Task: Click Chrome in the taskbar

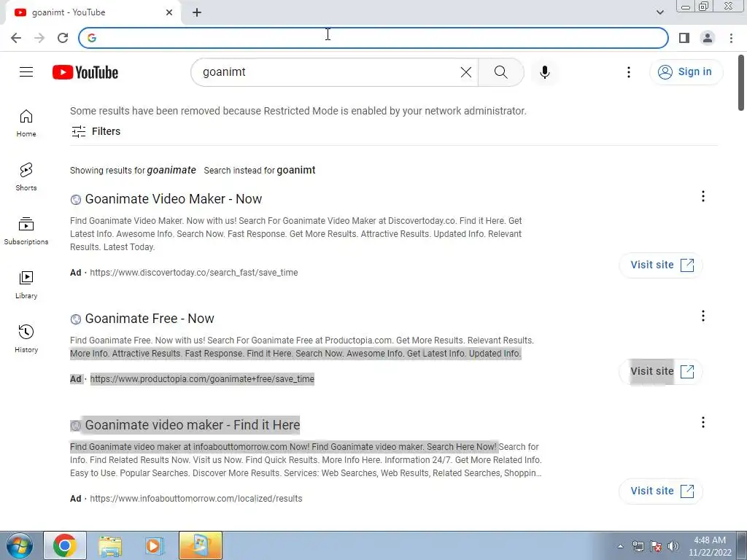Action: pyautogui.click(x=65, y=545)
